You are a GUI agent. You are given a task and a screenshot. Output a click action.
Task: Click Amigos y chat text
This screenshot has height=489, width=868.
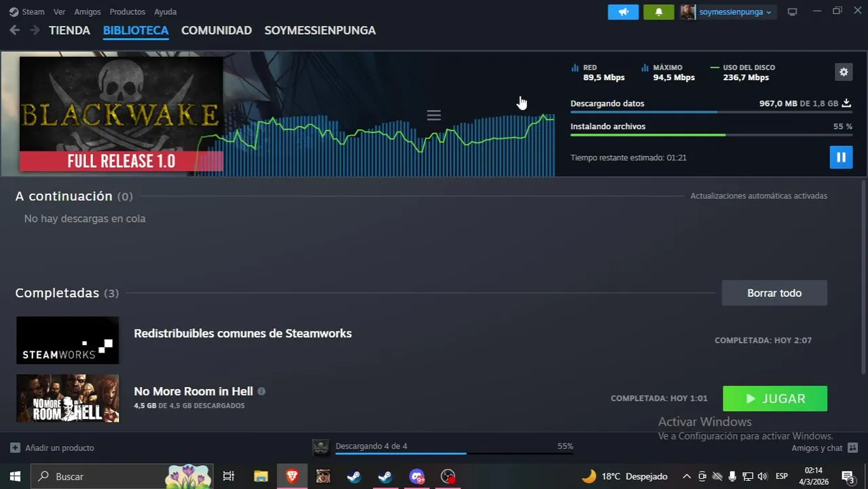(817, 448)
